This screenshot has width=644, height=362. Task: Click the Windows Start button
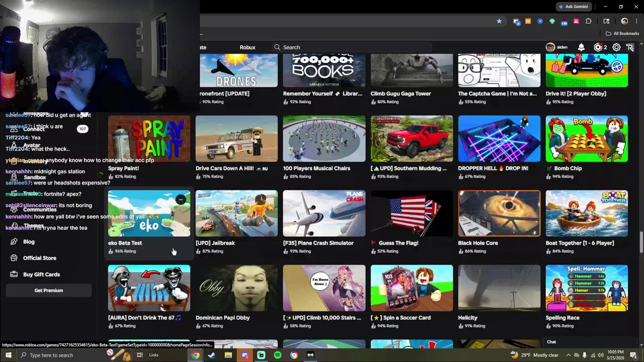point(8,355)
